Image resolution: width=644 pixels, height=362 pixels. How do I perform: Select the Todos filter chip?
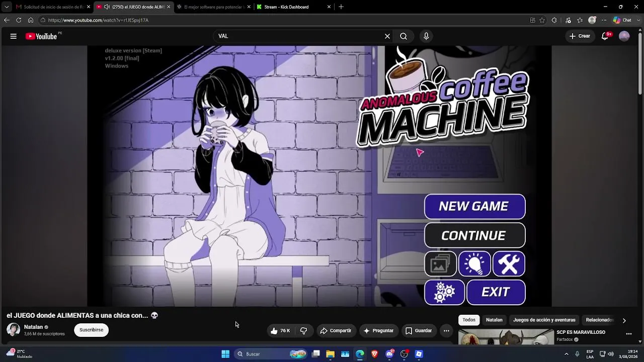click(469, 320)
